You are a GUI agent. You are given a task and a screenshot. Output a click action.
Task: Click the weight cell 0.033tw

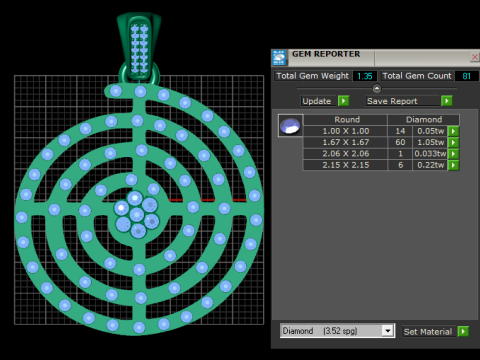coord(430,154)
